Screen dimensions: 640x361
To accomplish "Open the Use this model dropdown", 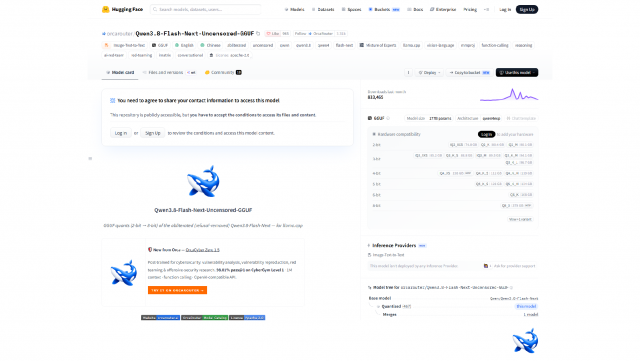I will pyautogui.click(x=517, y=72).
